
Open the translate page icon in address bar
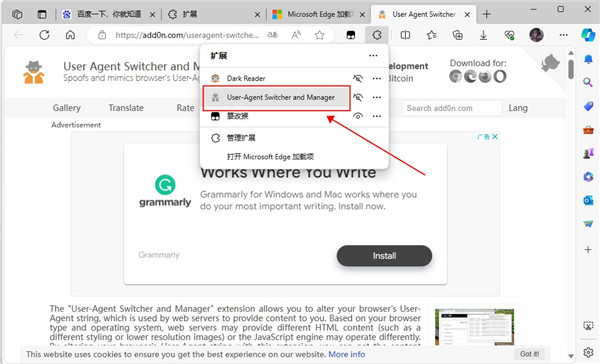272,35
